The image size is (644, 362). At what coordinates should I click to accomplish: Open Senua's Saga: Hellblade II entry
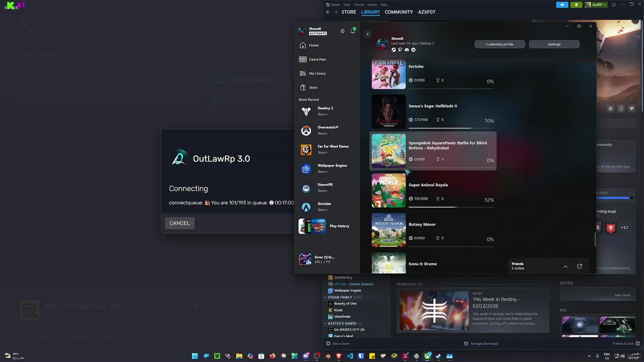(x=433, y=112)
